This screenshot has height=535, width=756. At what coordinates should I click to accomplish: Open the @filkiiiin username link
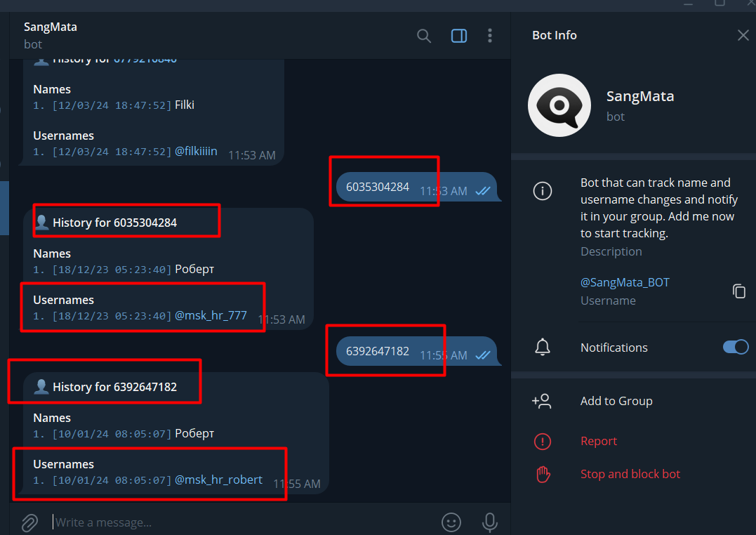[x=196, y=151]
